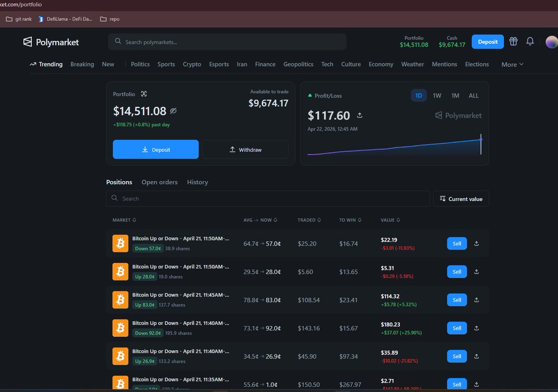Select the ALL profit/loss range
Image resolution: width=558 pixels, height=392 pixels.
[x=473, y=96]
